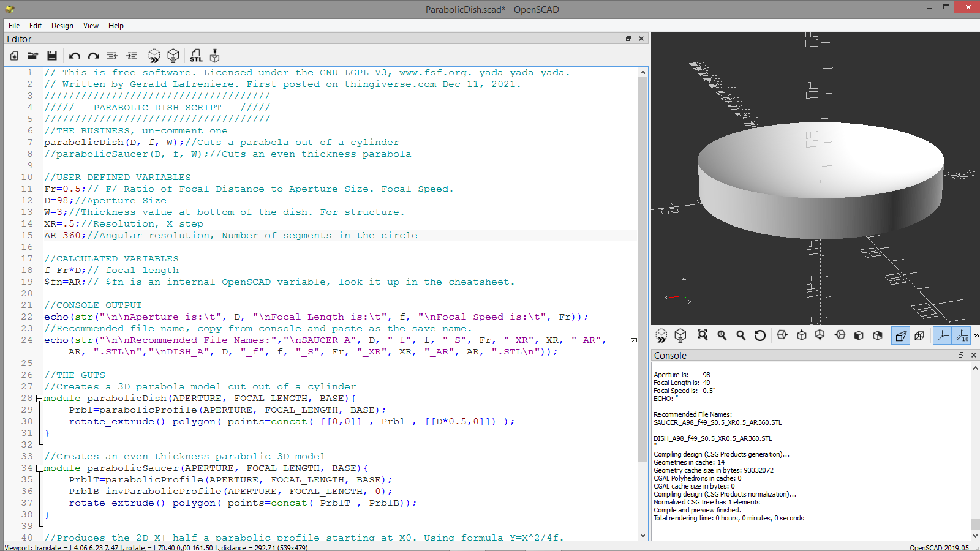Viewport: 980px width, 551px height.
Task: Close the Editor panel
Action: coord(641,39)
